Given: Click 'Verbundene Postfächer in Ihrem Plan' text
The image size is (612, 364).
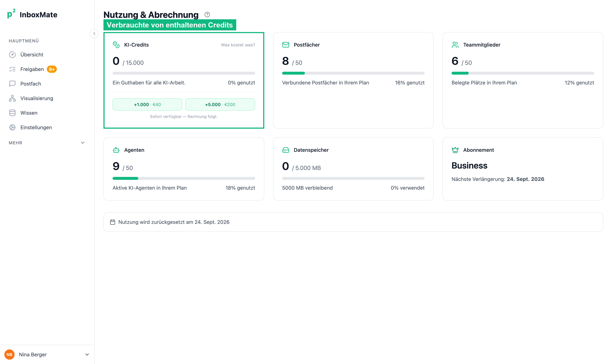Looking at the screenshot, I should 325,83.
